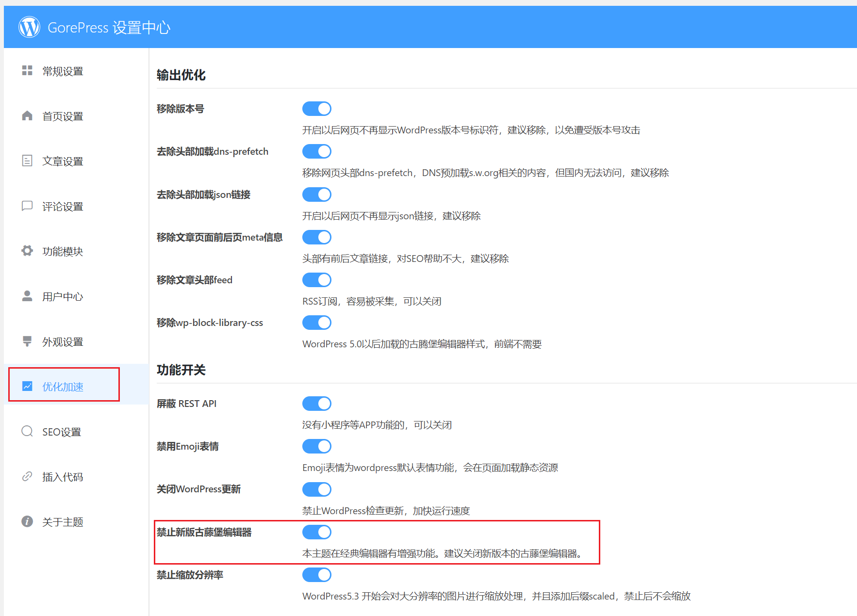Toggle 去除头部加载dns-prefetch switch
857x616 pixels.
coord(317,151)
